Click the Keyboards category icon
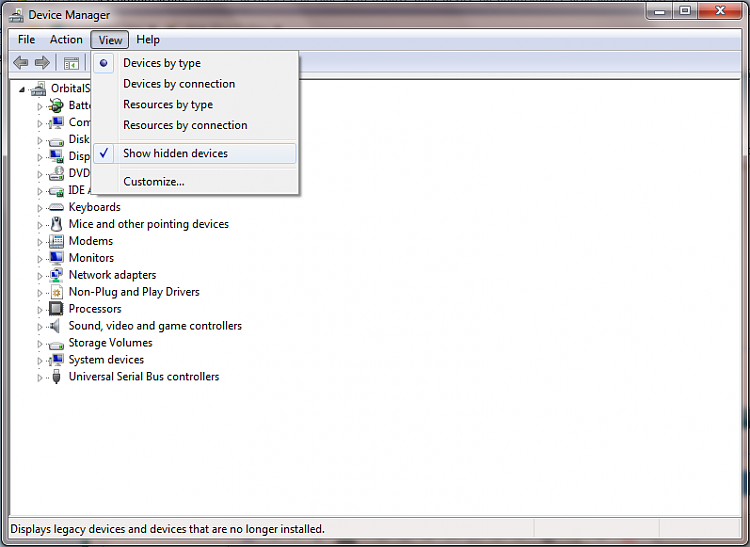Viewport: 750px width, 547px height. coord(56,207)
